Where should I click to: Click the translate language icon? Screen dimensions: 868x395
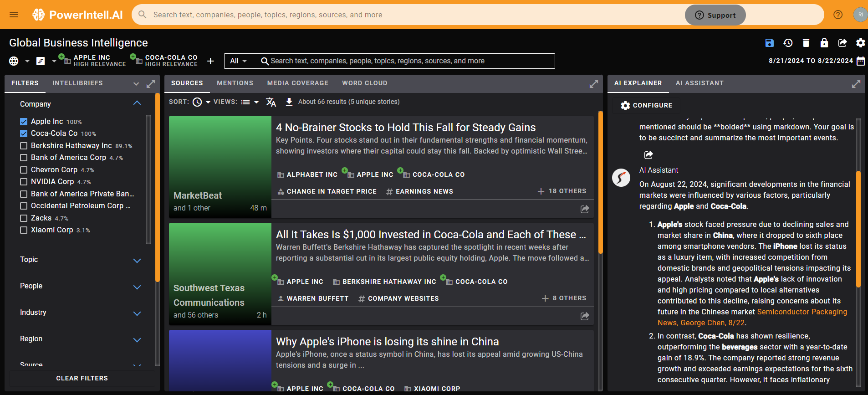click(x=271, y=102)
